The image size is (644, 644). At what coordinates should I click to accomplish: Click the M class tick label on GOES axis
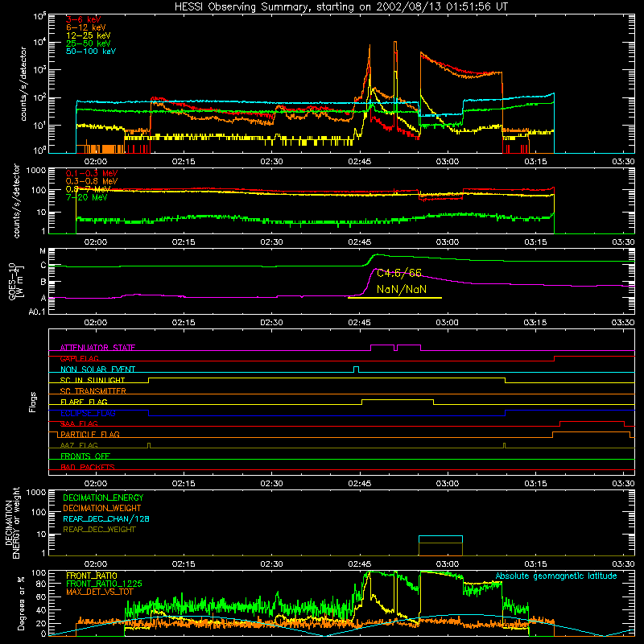[x=43, y=251]
